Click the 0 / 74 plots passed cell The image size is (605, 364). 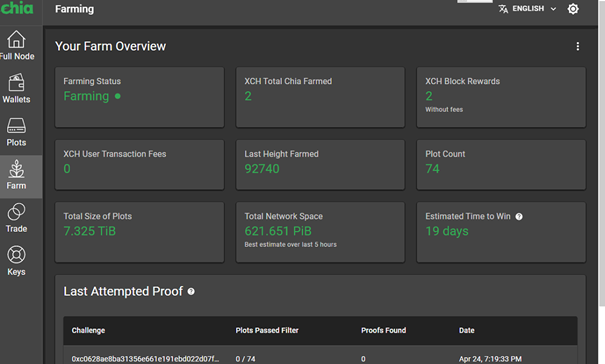[x=245, y=359]
